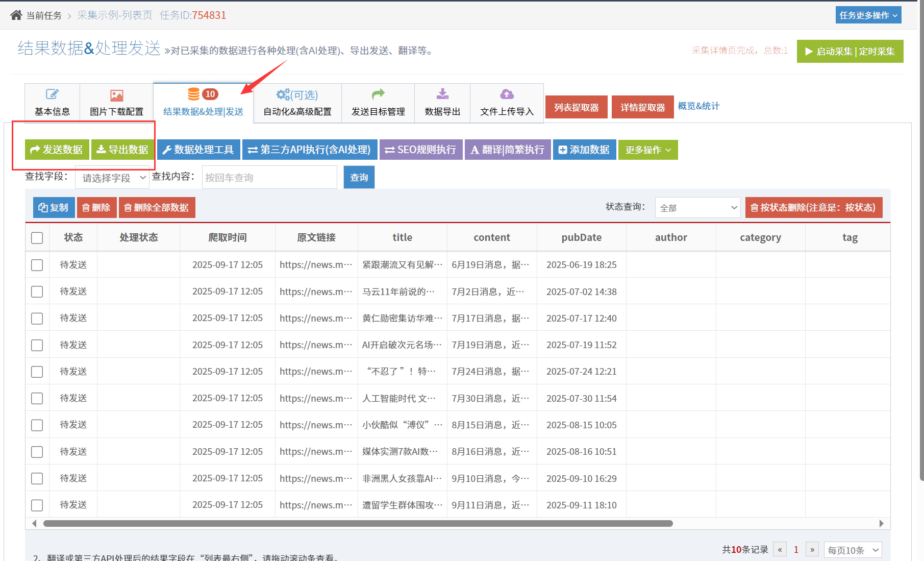
Task: Select the 图片下载配置 image icon tab
Action: pos(116,102)
